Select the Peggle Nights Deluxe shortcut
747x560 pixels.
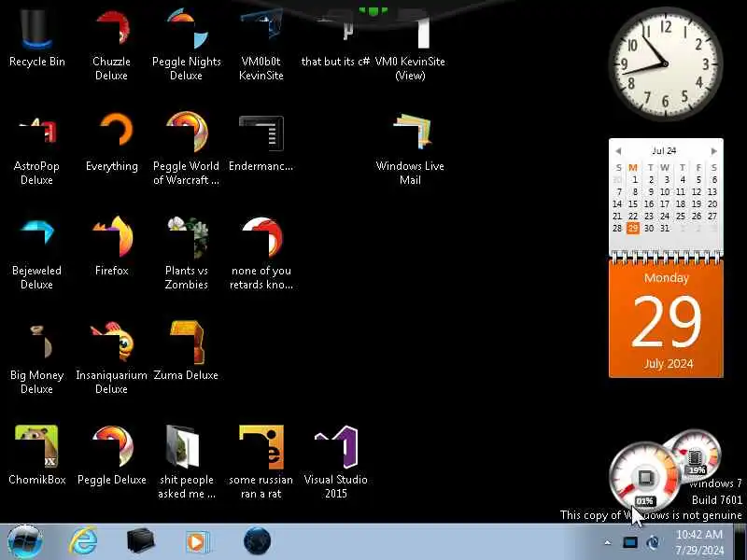[186, 43]
